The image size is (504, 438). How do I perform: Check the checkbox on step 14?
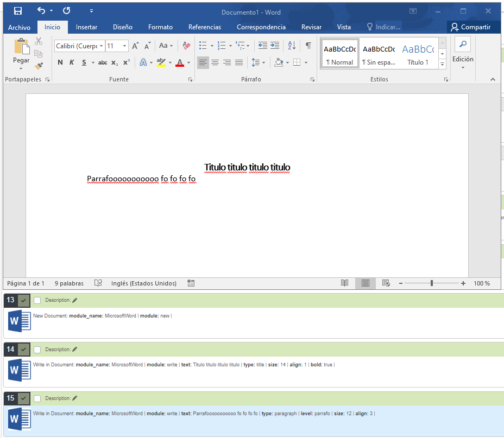click(37, 350)
